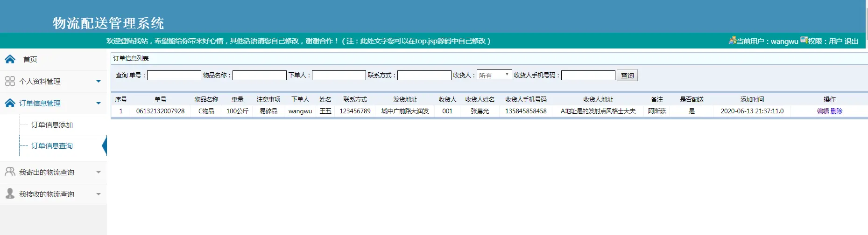Select 订单信息添加 submenu item
This screenshot has height=235, width=868.
52,124
